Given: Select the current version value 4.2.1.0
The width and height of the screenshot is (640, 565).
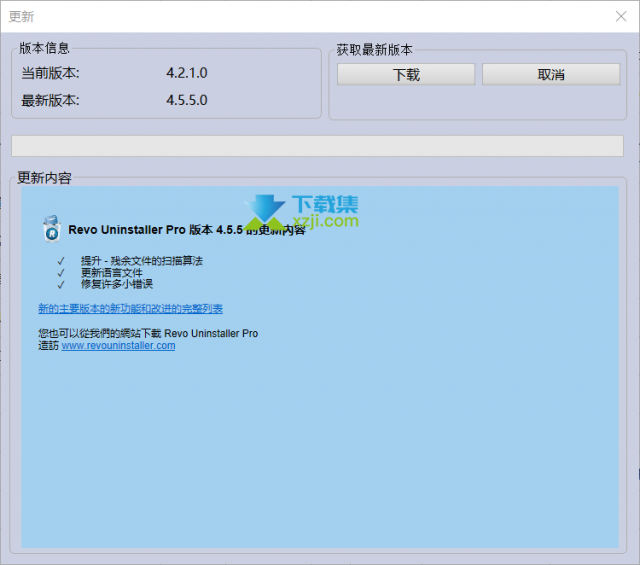Looking at the screenshot, I should (x=187, y=73).
